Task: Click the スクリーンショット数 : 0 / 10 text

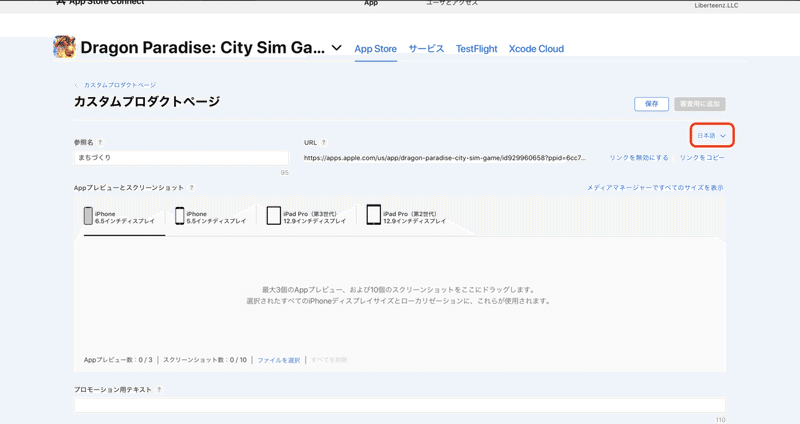Action: (x=205, y=360)
